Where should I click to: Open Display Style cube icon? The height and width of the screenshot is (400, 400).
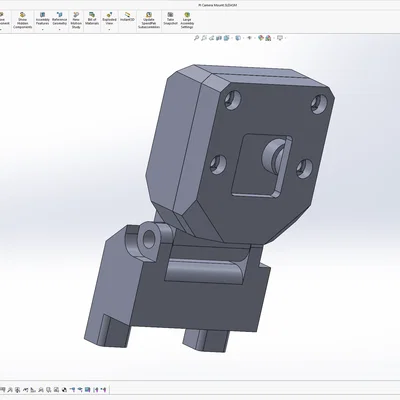pyautogui.click(x=238, y=38)
